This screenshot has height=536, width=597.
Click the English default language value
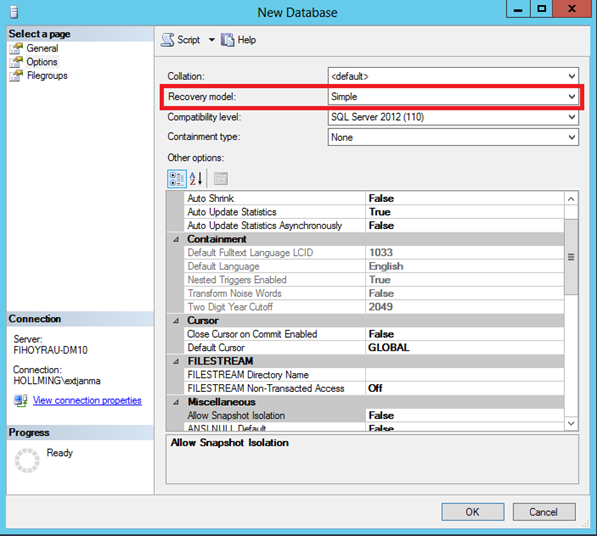point(386,266)
